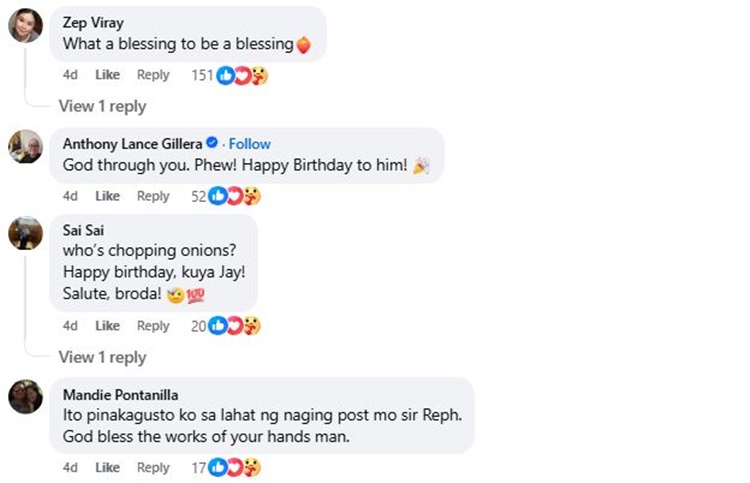
Task: Like Zep Viray's comment
Action: [107, 75]
